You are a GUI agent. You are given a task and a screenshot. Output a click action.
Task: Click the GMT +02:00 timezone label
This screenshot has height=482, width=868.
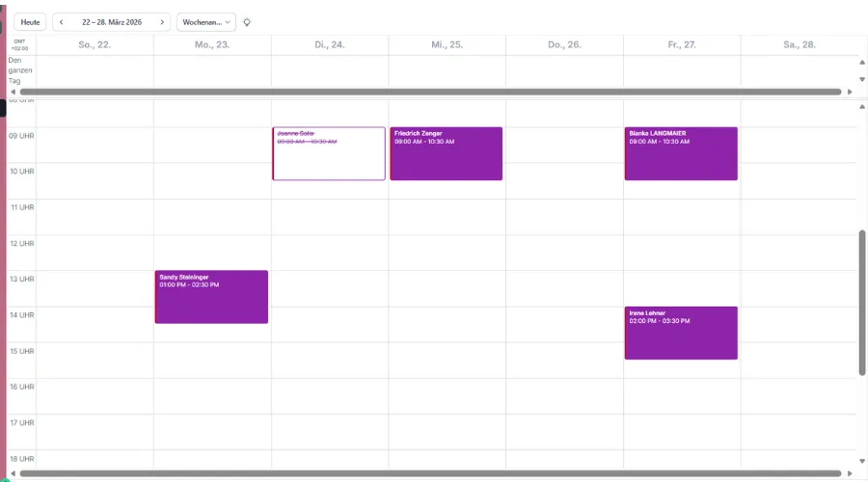[19, 44]
